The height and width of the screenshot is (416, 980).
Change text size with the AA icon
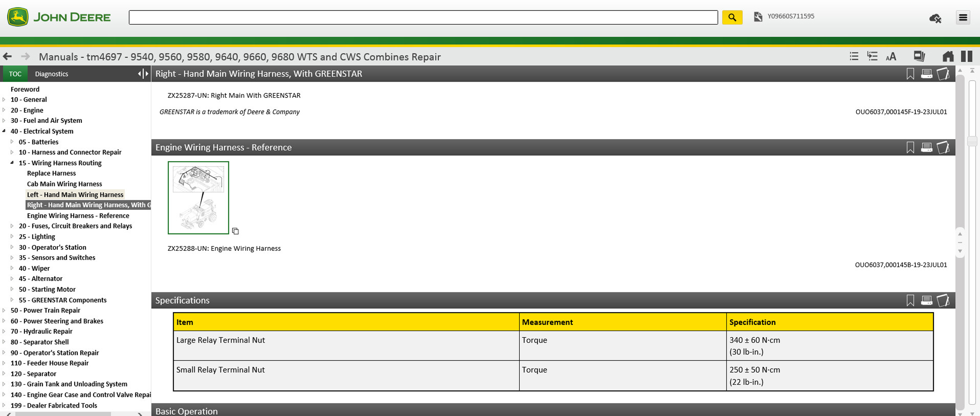pos(891,56)
